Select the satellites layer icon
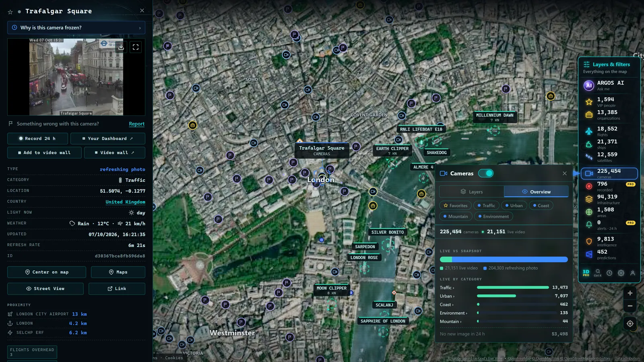644x362 pixels. pyautogui.click(x=589, y=157)
